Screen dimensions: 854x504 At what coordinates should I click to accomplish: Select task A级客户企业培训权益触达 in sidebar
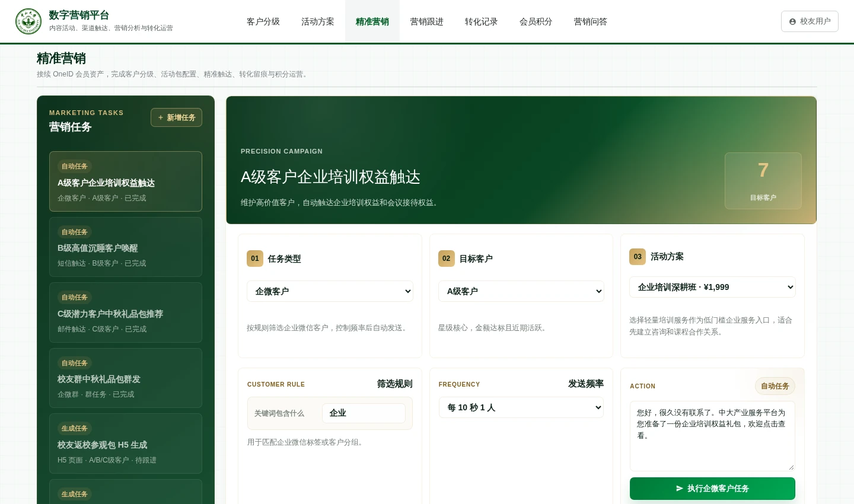click(126, 181)
